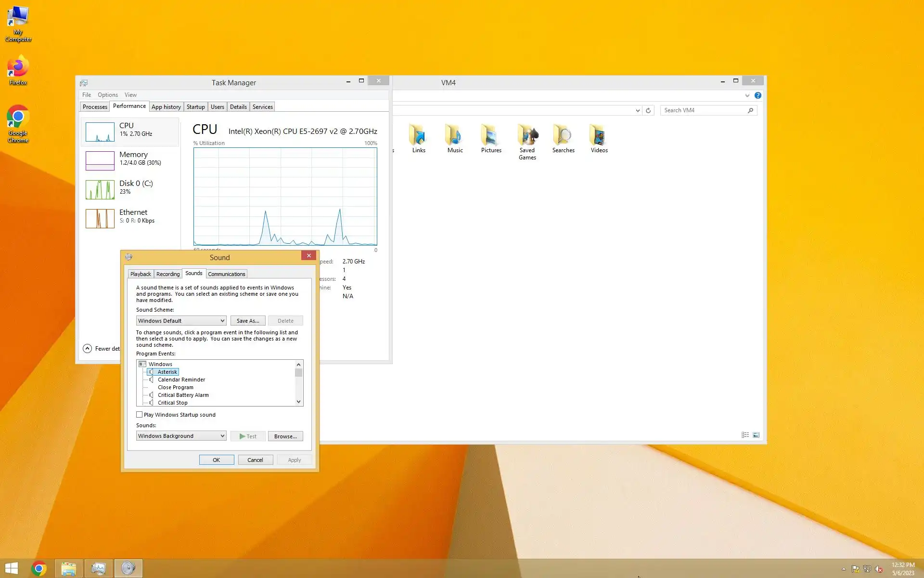Click the muted volume tray icon

click(x=879, y=569)
